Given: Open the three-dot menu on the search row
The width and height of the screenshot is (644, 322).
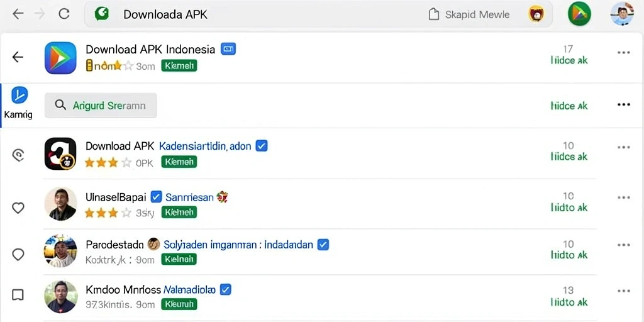Looking at the screenshot, I should tap(623, 105).
